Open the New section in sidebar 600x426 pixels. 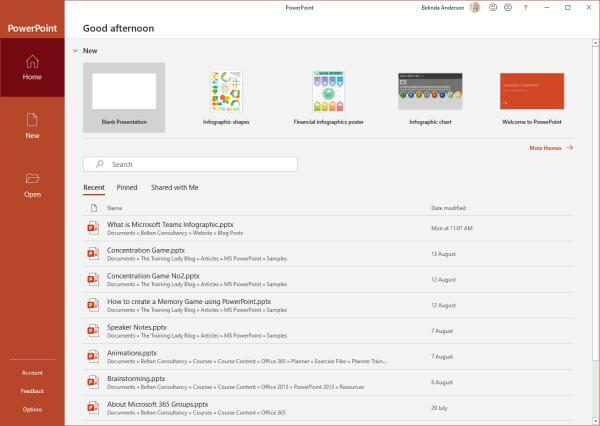coord(32,126)
